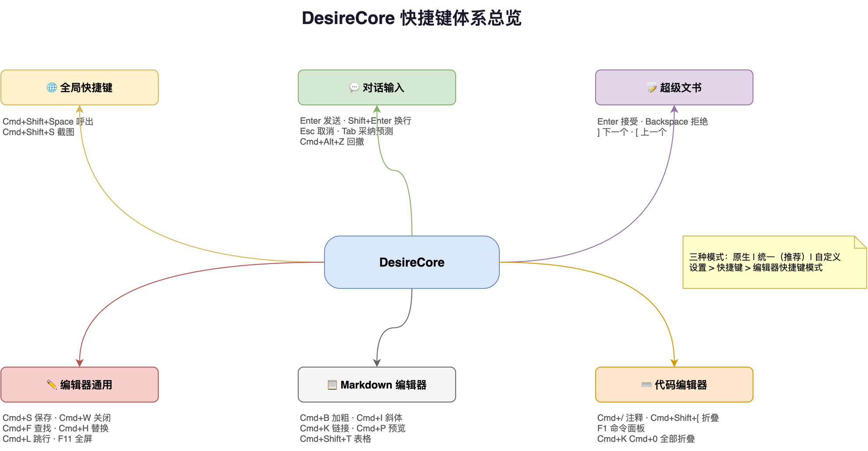This screenshot has width=868, height=451.
Task: Click the globe icon in 全局快捷键 box
Action: pos(52,87)
